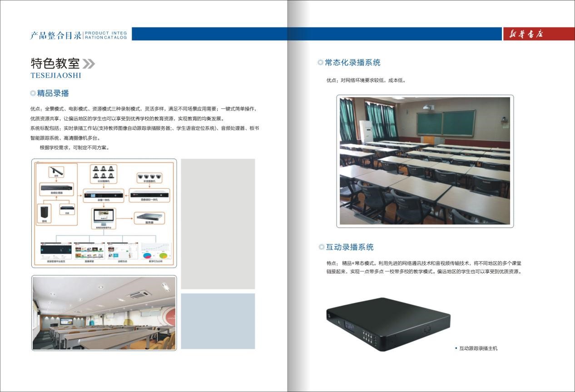Click the 特色教室 section heading
The width and height of the screenshot is (575, 392).
pyautogui.click(x=55, y=63)
